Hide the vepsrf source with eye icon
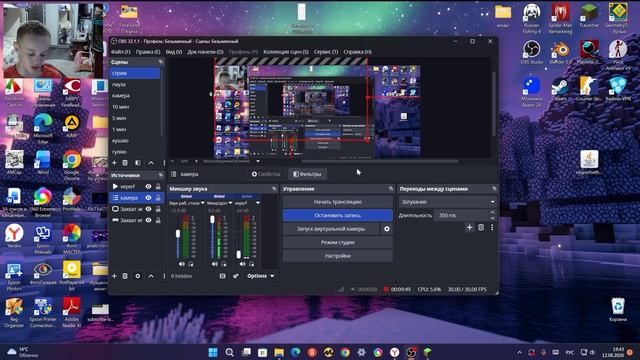Image resolution: width=640 pixels, height=360 pixels. [148, 187]
